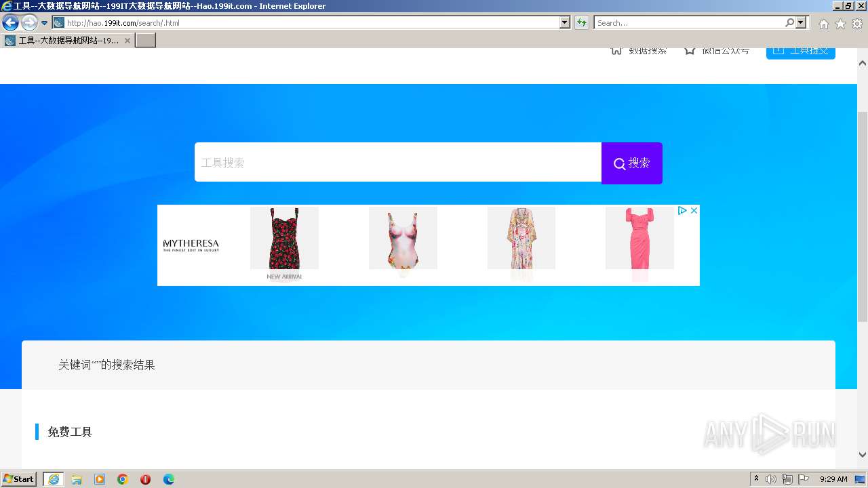The width and height of the screenshot is (868, 488).
Task: Open the IE Home icon
Action: (823, 24)
